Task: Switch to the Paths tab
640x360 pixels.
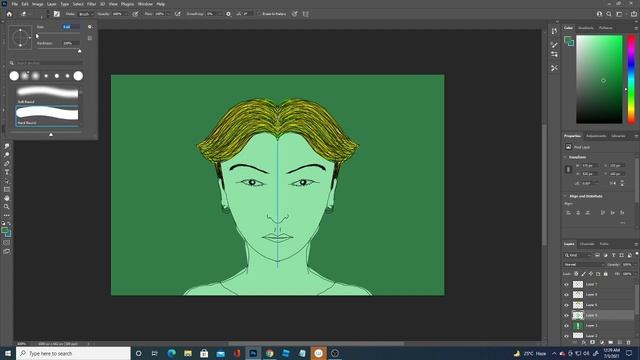Action: point(604,244)
